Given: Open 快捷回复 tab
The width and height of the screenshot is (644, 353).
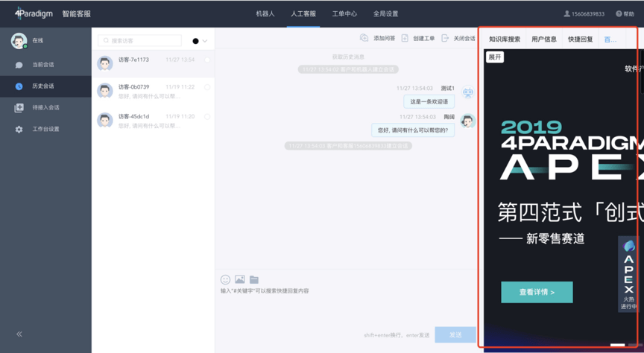Looking at the screenshot, I should coord(581,39).
